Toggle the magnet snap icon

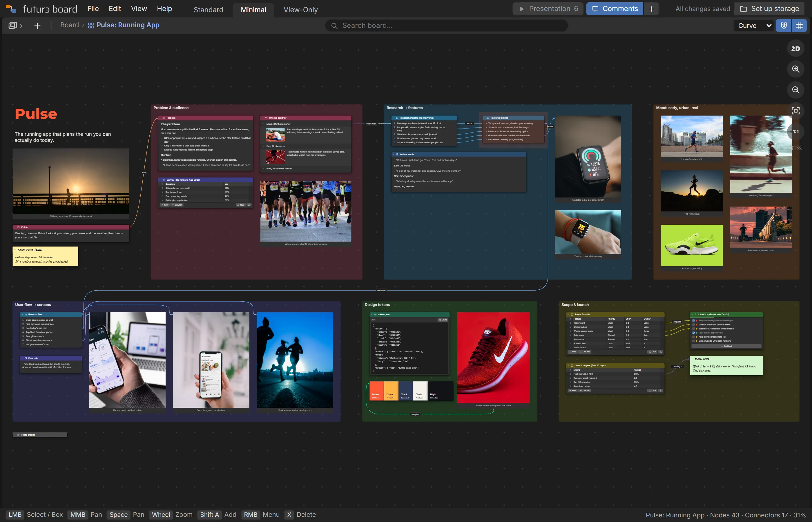tap(784, 26)
